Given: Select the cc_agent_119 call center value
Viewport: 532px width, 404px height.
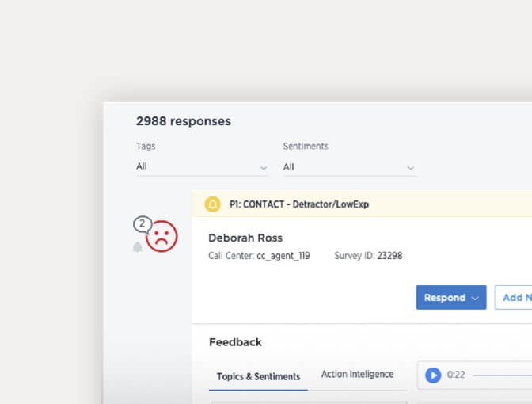Looking at the screenshot, I should 283,256.
